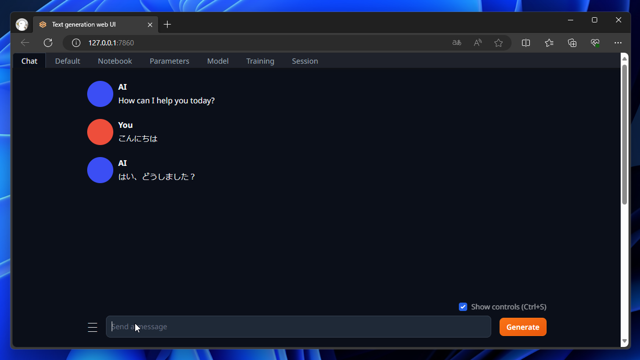This screenshot has height=360, width=640.
Task: Open the browser profile avatar
Action: point(22,24)
